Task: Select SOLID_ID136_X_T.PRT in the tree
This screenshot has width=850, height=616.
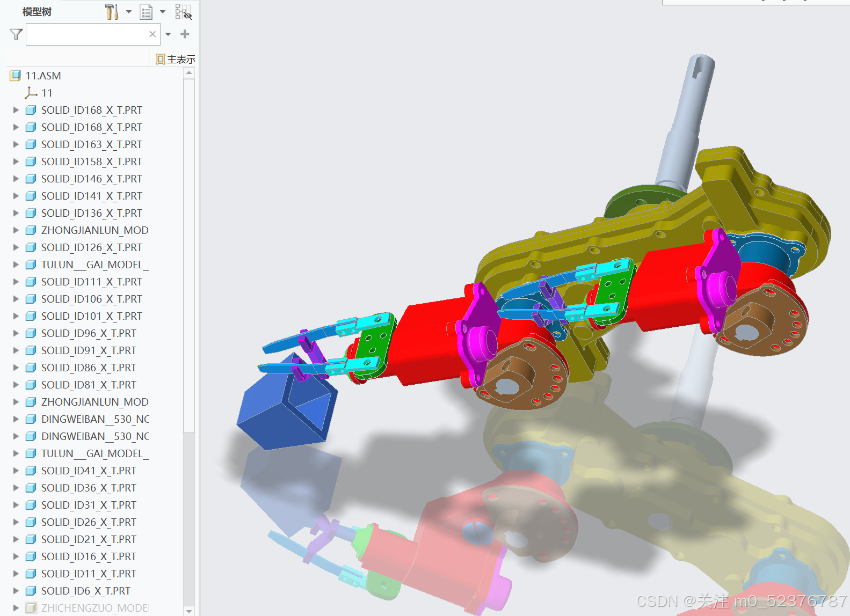Action: tap(92, 213)
